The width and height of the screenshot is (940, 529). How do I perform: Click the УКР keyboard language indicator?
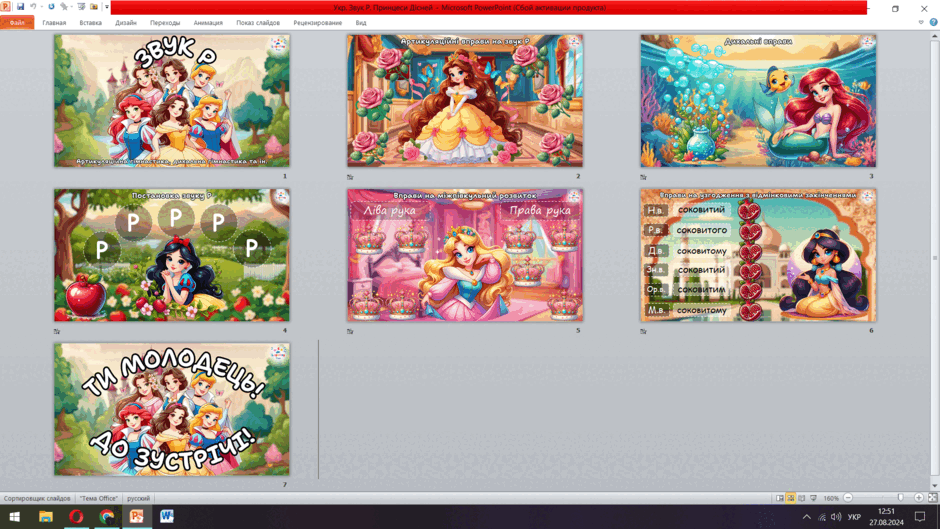[x=854, y=517]
